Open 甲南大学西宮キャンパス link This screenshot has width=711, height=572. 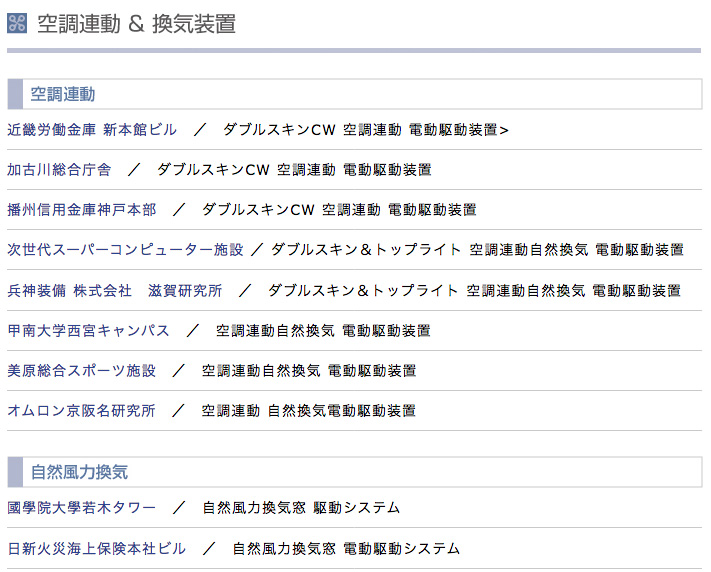[x=88, y=331]
